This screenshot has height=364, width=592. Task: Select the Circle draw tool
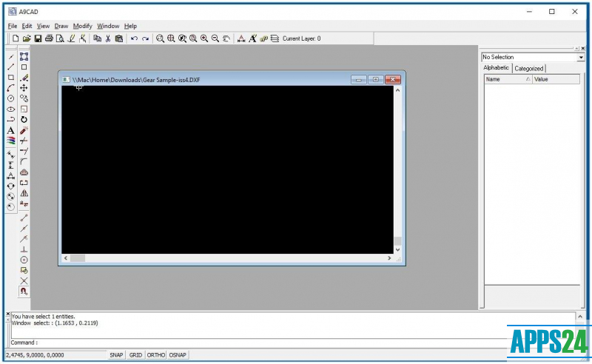pos(11,98)
